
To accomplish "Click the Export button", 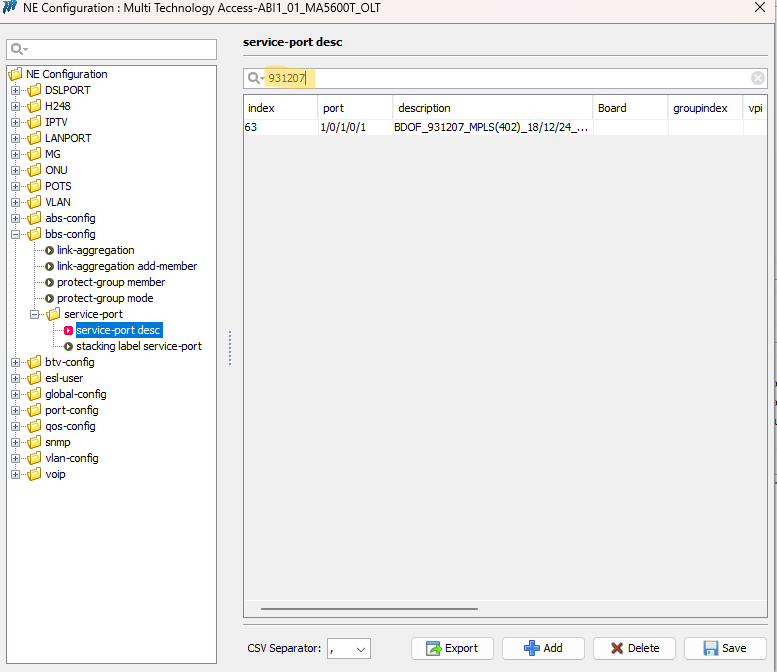I will (x=451, y=648).
